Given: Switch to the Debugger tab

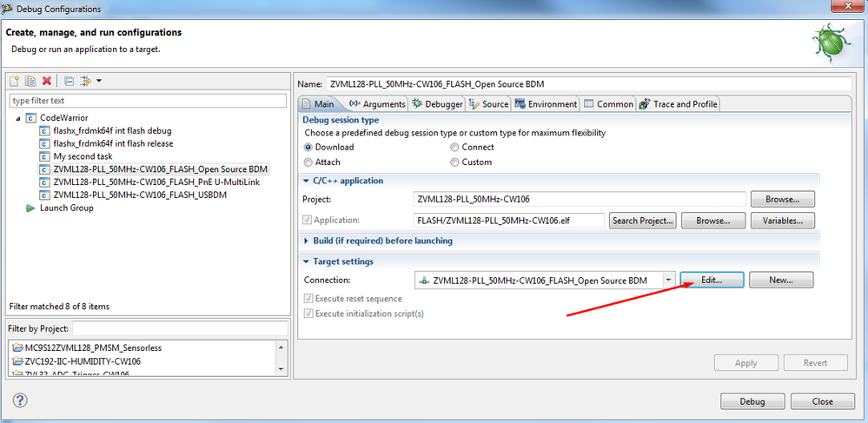Looking at the screenshot, I should (x=437, y=104).
